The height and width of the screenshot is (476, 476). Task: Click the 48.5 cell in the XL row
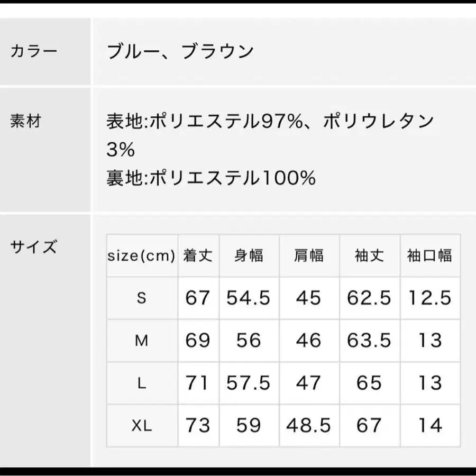[x=309, y=425]
